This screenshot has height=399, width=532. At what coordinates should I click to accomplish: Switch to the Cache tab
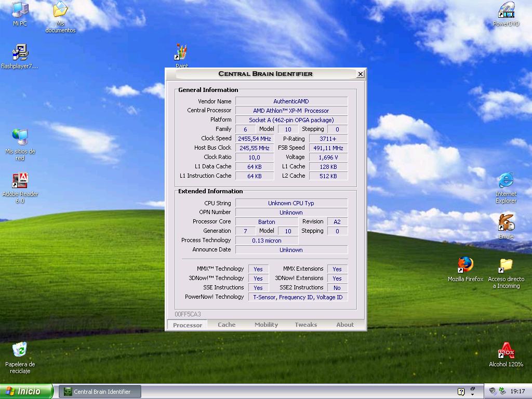point(227,325)
